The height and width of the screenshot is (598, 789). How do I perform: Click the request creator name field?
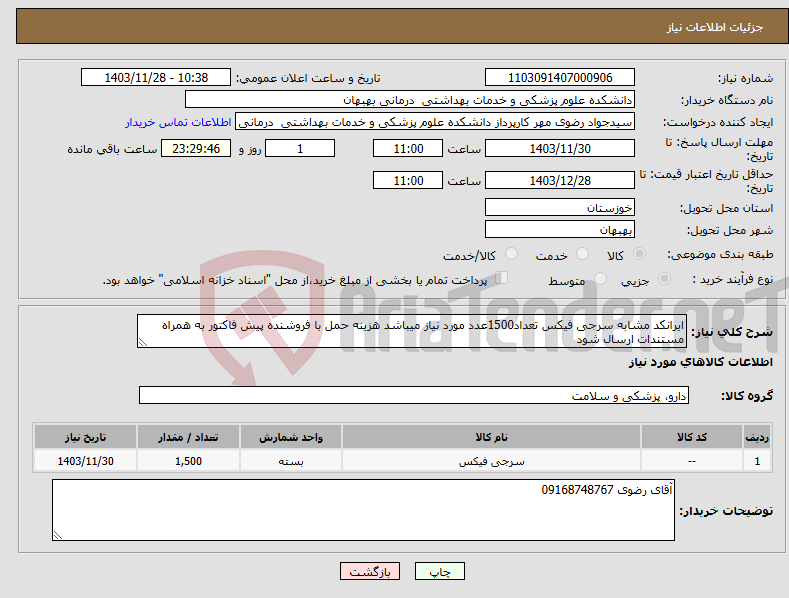[435, 122]
